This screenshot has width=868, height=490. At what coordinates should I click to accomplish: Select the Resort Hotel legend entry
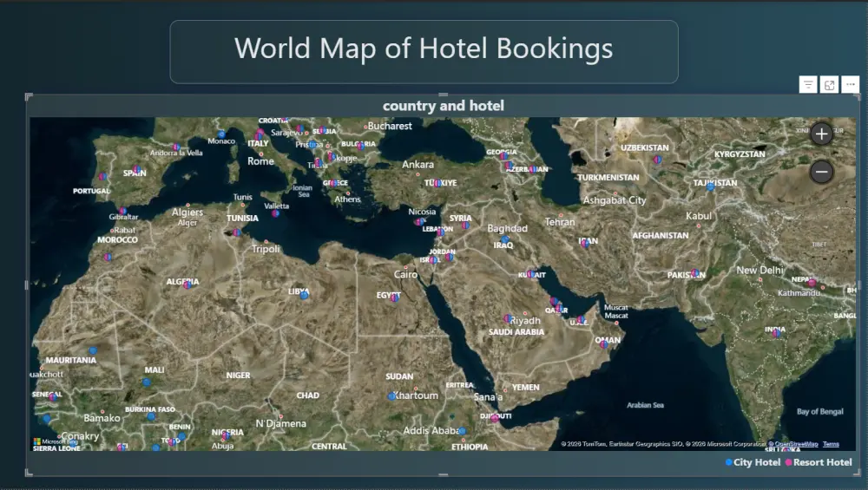click(x=819, y=462)
